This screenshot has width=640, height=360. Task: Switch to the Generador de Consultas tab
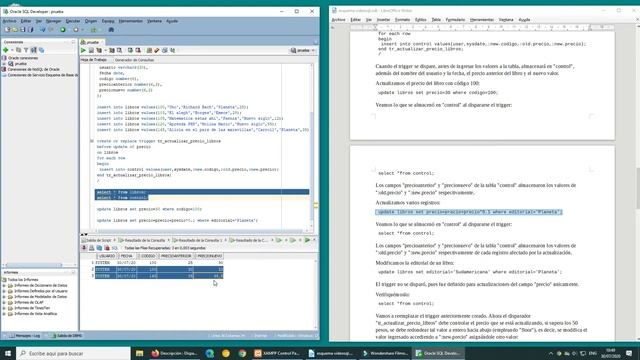point(134,60)
